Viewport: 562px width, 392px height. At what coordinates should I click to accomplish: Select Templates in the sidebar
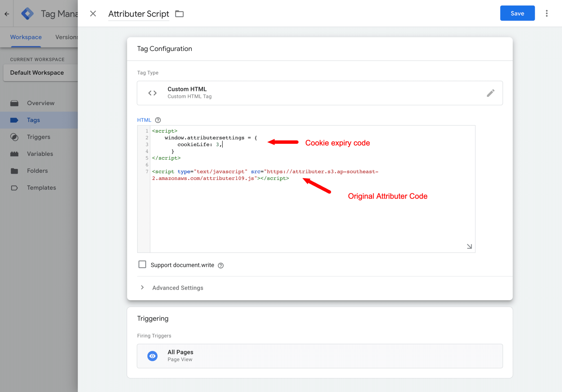pyautogui.click(x=41, y=188)
